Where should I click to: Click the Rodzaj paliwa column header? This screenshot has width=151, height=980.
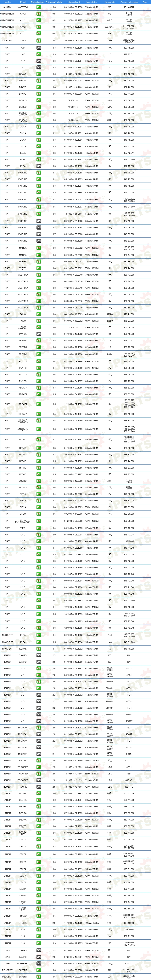(x=38, y=2)
